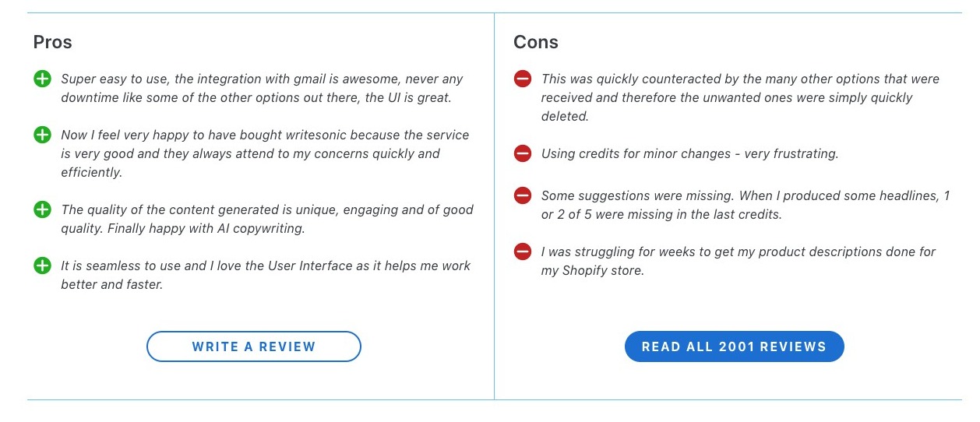980x422 pixels.
Task: Click the red minus icon next to the Shopify store review
Action: 523,251
